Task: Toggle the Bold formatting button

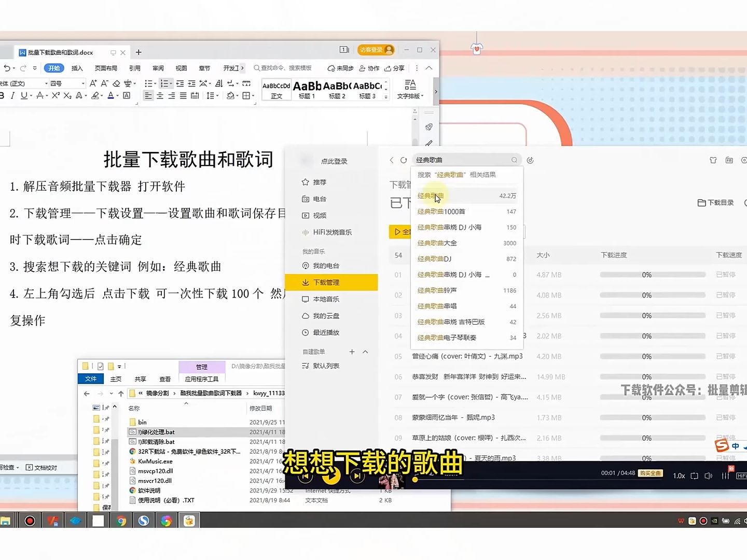Action: pyautogui.click(x=2, y=95)
